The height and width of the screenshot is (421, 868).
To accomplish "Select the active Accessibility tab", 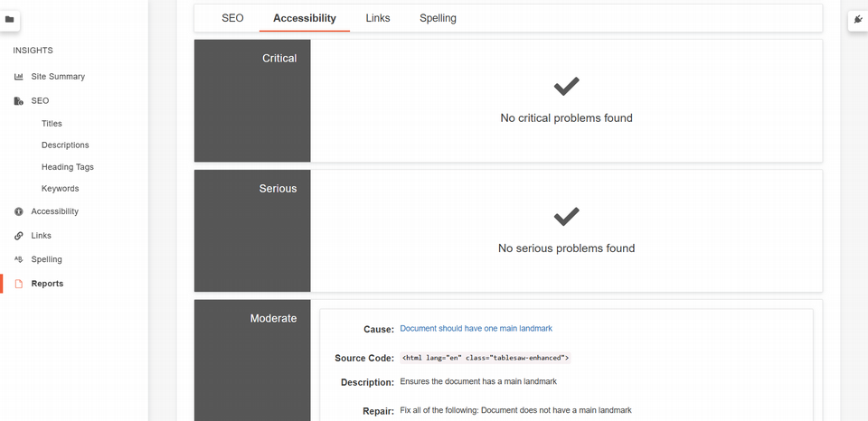I will (304, 18).
